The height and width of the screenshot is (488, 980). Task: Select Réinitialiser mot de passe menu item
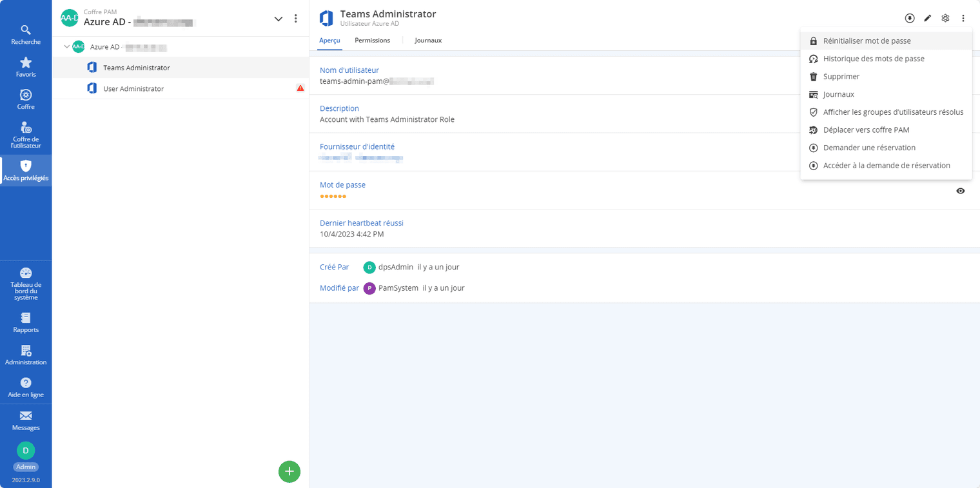pyautogui.click(x=867, y=41)
